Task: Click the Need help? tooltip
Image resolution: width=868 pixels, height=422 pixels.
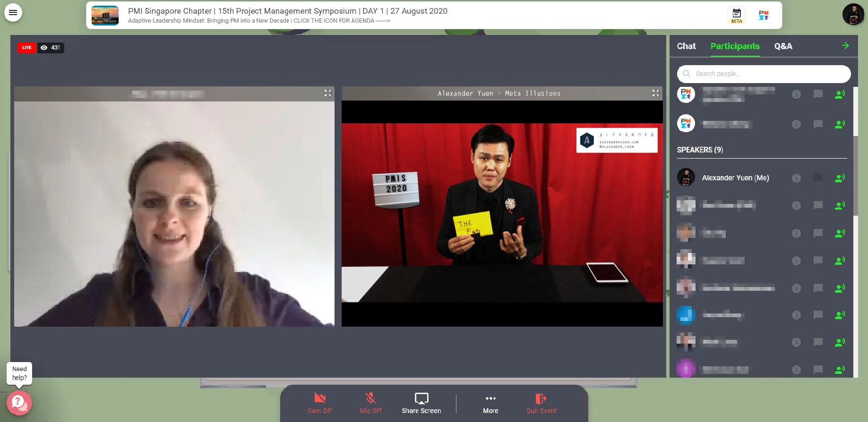Action: pos(19,373)
